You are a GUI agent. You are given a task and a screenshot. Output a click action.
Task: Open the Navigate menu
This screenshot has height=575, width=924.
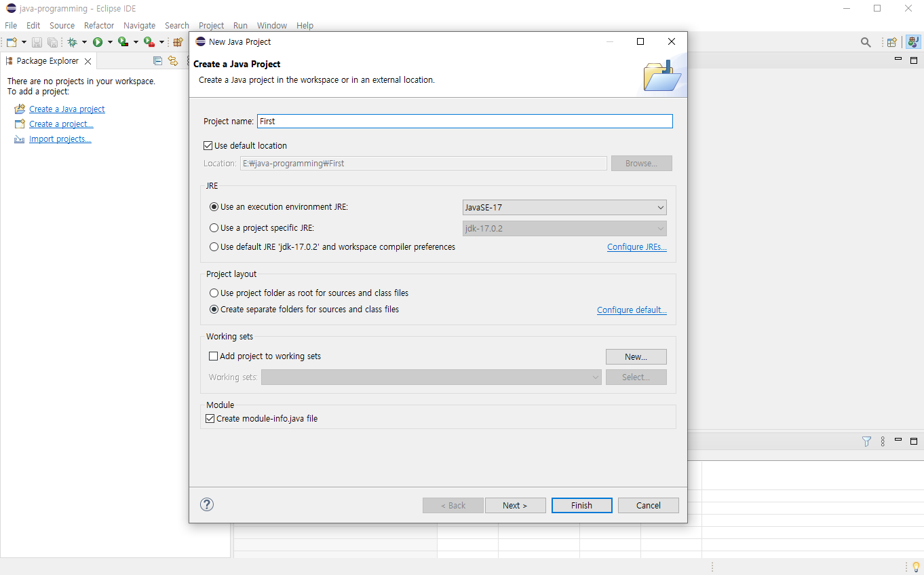pos(139,25)
